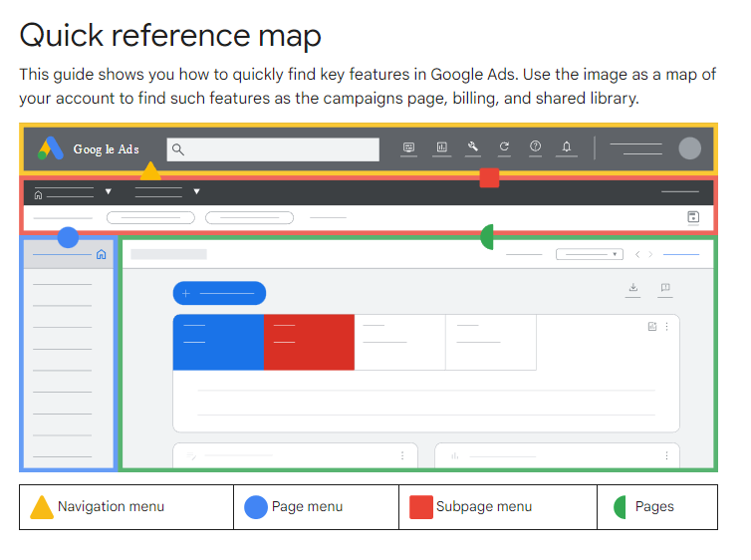Click the pencil icon in bottom-left card

point(191,456)
